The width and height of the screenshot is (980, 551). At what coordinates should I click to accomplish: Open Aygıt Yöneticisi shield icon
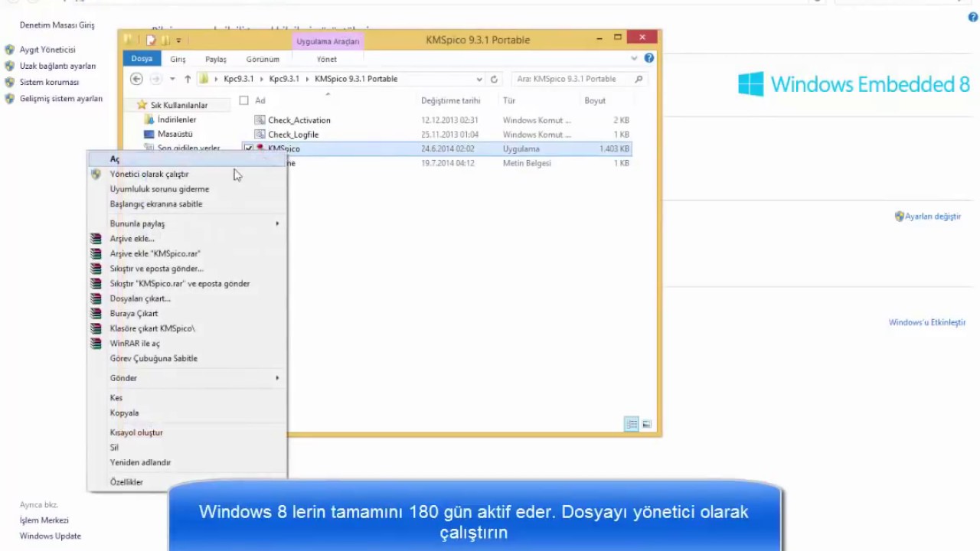coord(10,50)
